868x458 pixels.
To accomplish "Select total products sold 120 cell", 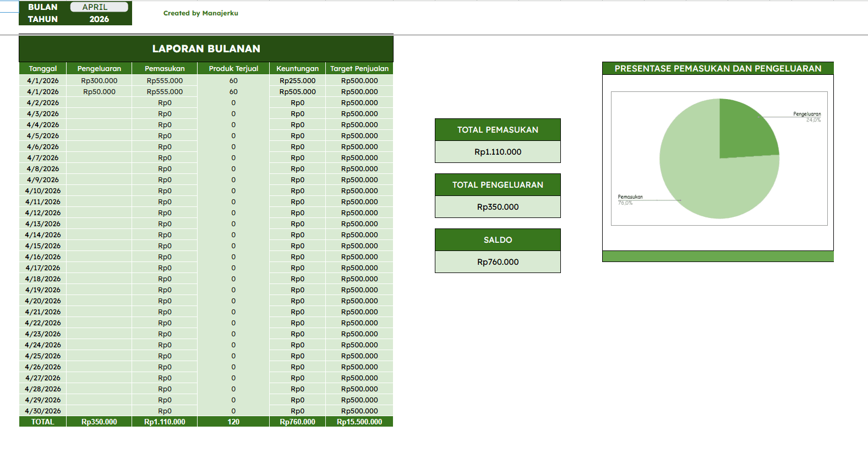I will tap(233, 422).
